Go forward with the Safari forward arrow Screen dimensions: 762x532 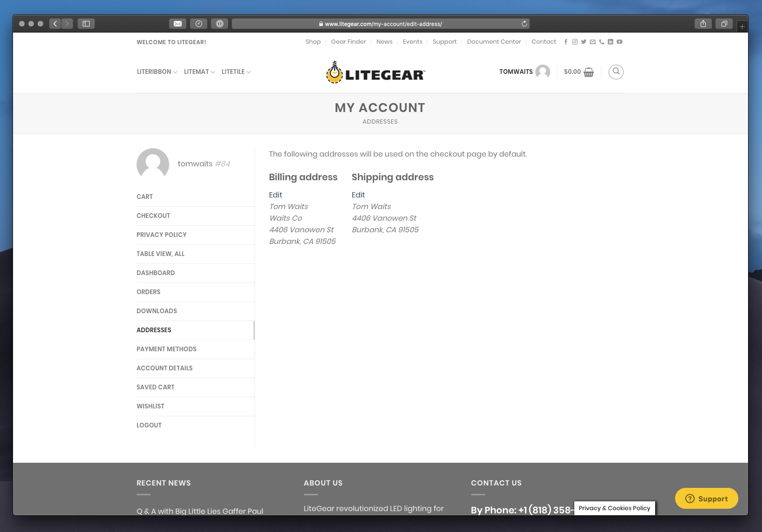(x=67, y=24)
